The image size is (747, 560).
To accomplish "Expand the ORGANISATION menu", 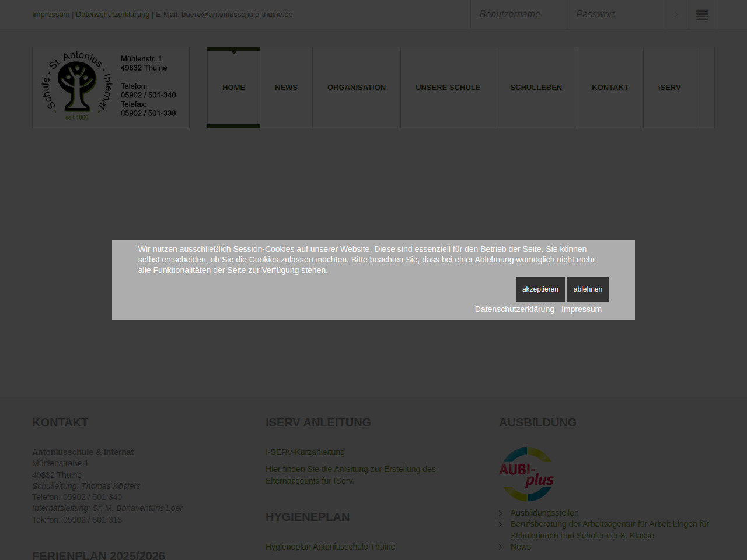I will [x=357, y=87].
